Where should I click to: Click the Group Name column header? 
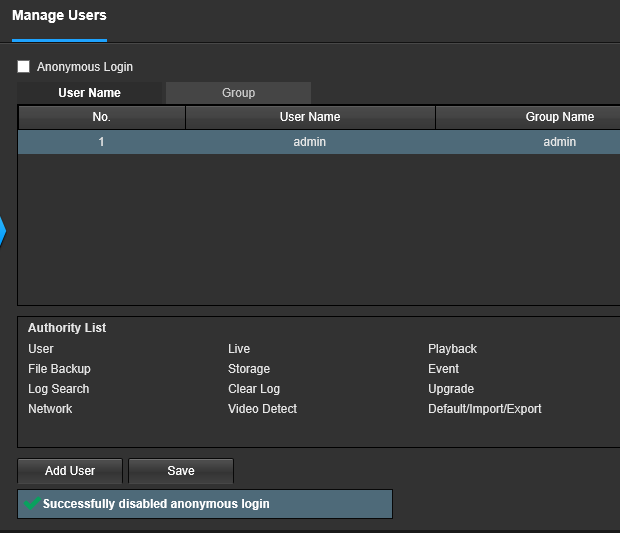pyautogui.click(x=559, y=117)
